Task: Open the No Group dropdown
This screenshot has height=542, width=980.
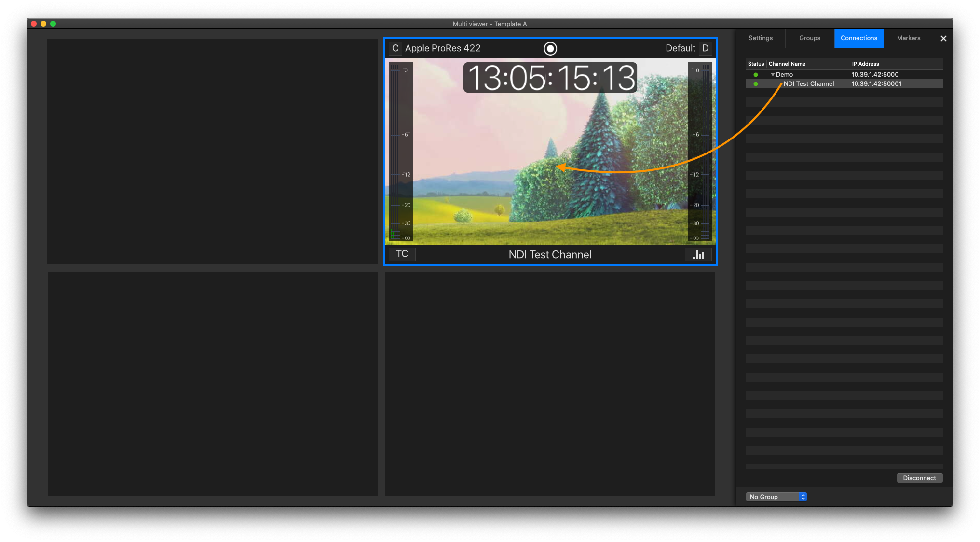Action: coord(776,497)
